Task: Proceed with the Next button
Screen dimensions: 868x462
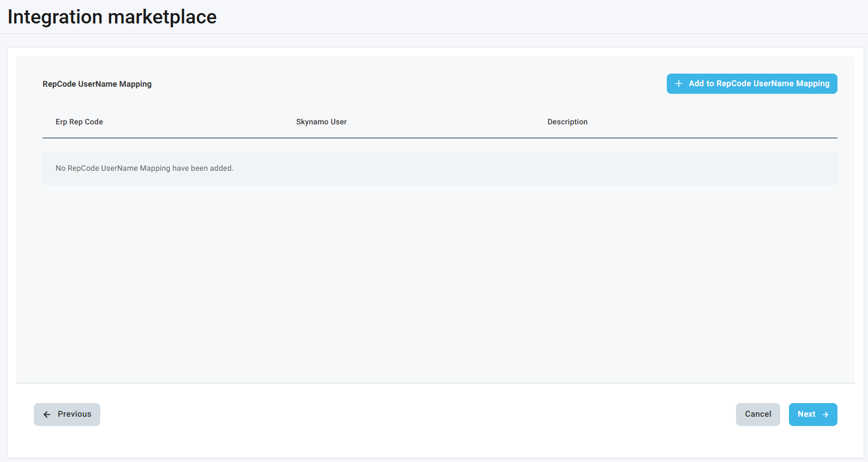Action: tap(812, 415)
